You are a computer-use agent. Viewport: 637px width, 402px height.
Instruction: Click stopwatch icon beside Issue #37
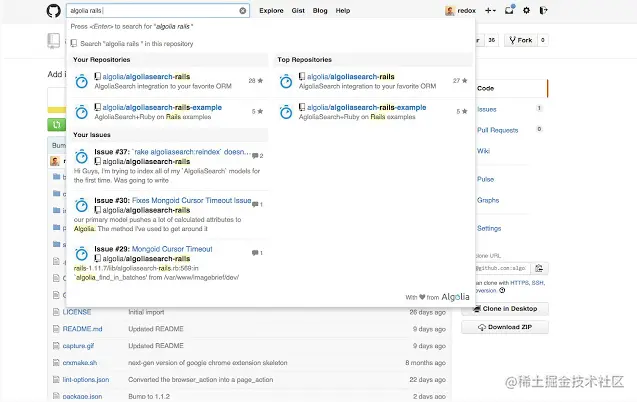click(82, 156)
